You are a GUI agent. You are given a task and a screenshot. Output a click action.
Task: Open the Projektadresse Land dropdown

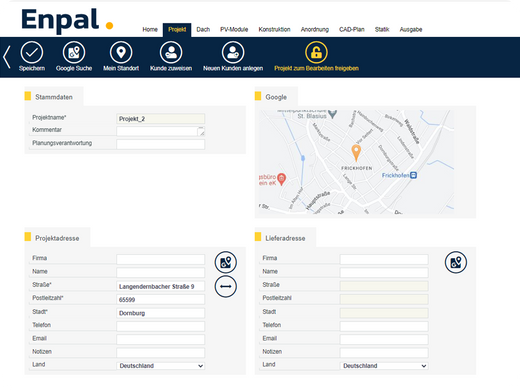click(x=161, y=366)
